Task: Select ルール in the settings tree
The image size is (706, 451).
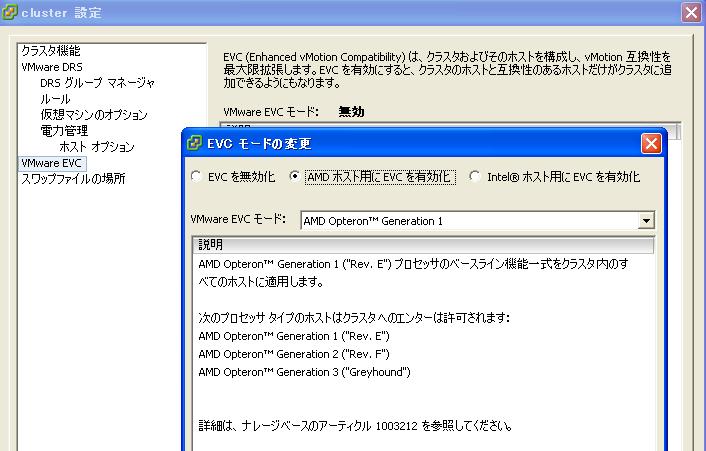Action: [x=55, y=99]
